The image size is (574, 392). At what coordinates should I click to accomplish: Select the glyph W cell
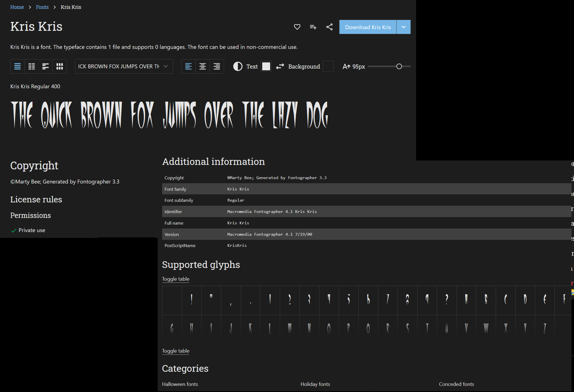click(486, 328)
